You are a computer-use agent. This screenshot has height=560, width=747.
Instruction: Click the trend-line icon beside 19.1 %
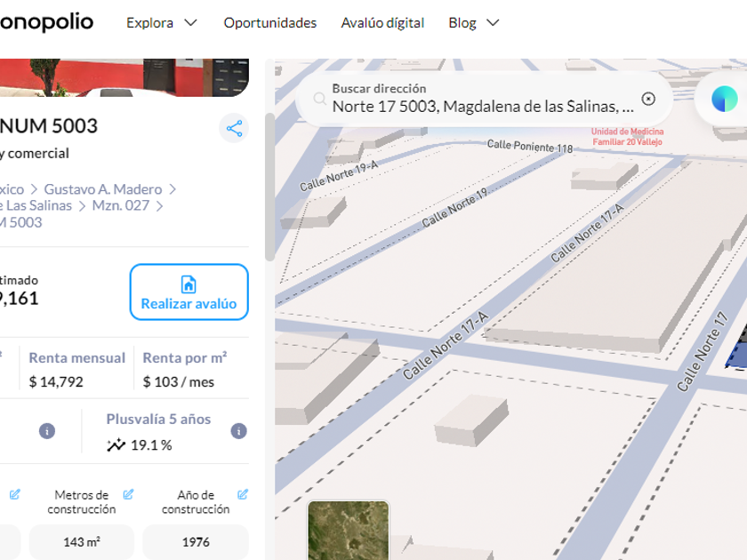click(116, 445)
